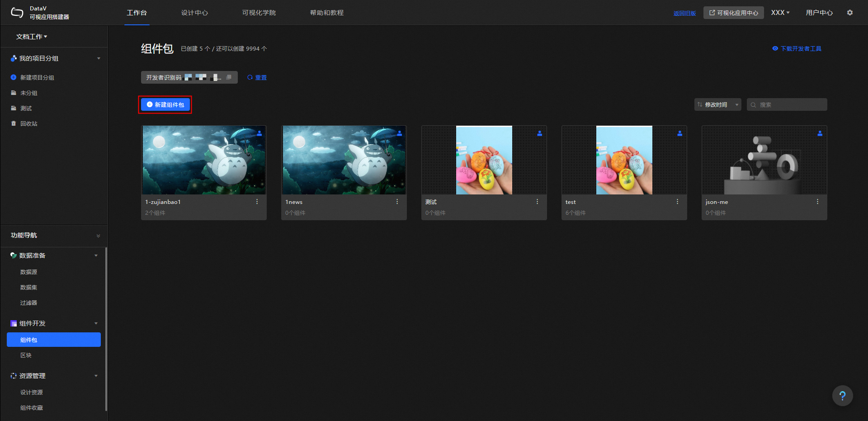868x421 pixels.
Task: Open the json-me package thumbnail
Action: click(x=764, y=160)
